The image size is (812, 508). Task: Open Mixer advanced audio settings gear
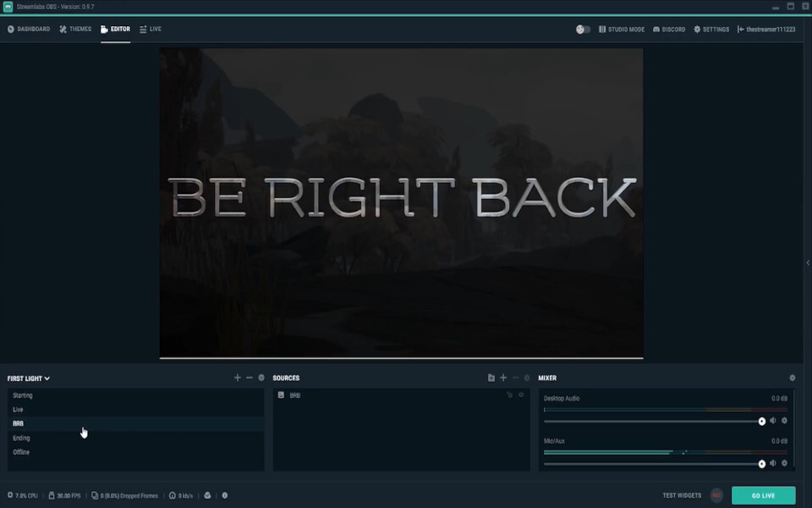pos(792,378)
